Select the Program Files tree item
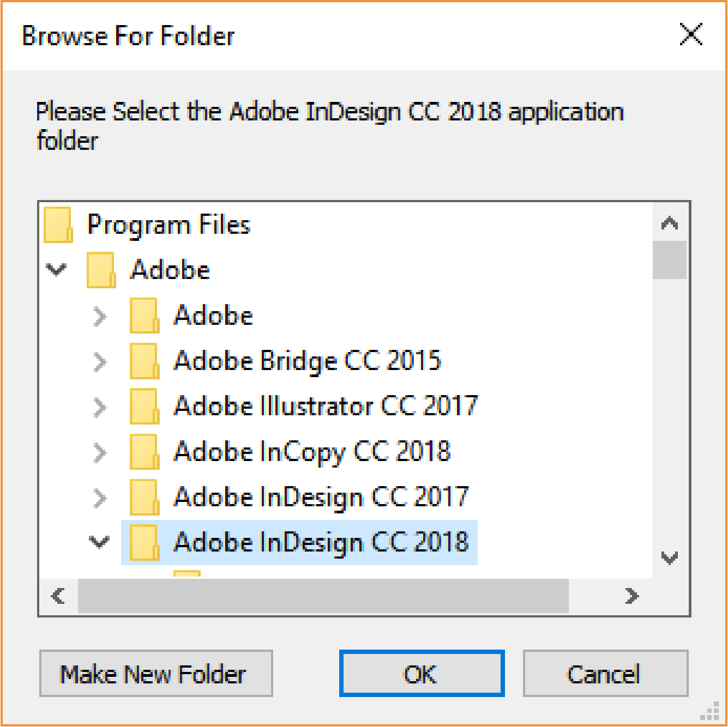 point(169,225)
